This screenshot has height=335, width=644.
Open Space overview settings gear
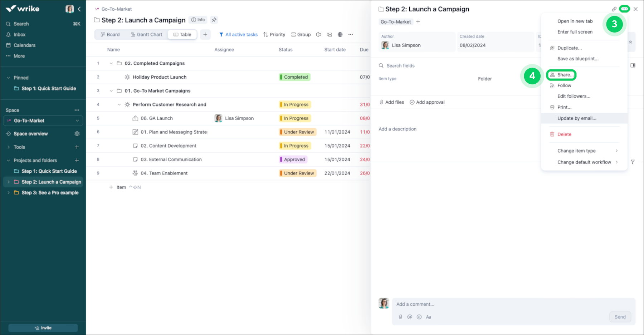(x=77, y=133)
